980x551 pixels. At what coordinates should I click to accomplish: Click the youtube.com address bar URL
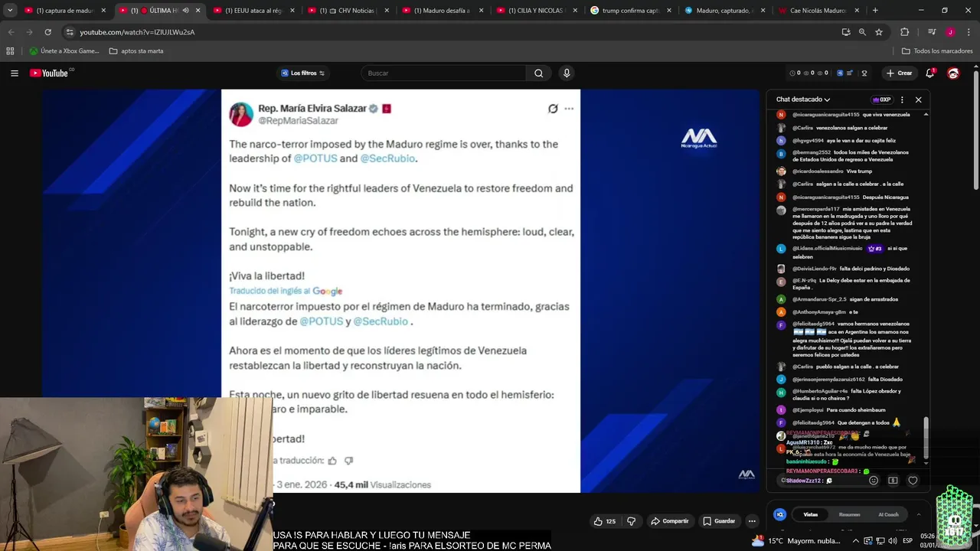[x=137, y=32]
